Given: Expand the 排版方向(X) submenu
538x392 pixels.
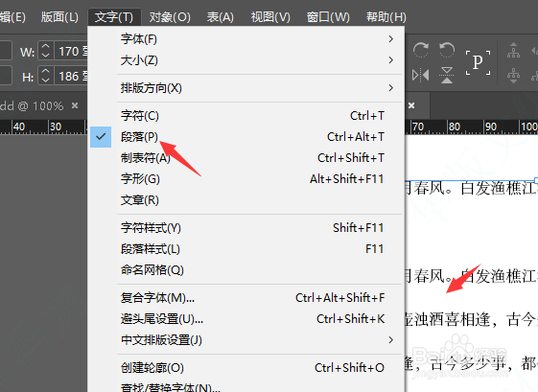Looking at the screenshot, I should click(x=246, y=88).
